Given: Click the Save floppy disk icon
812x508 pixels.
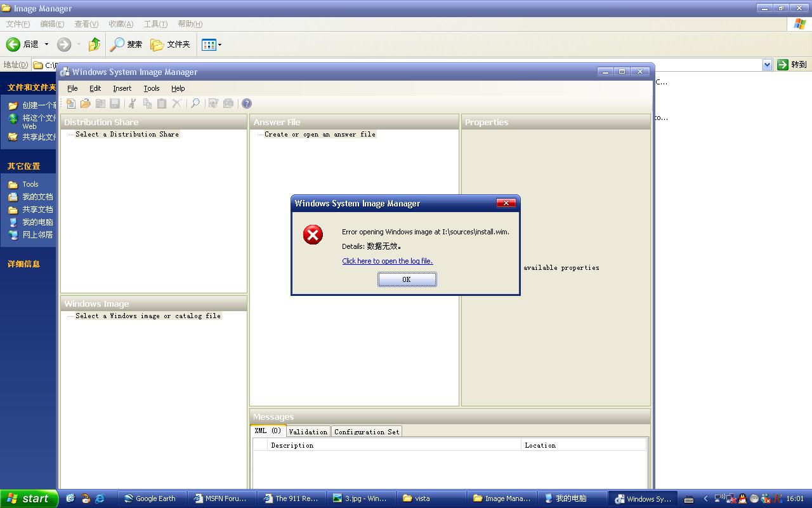Looking at the screenshot, I should (115, 104).
